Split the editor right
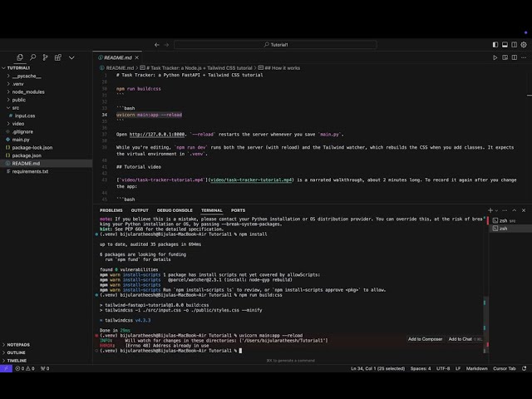 coord(515,57)
